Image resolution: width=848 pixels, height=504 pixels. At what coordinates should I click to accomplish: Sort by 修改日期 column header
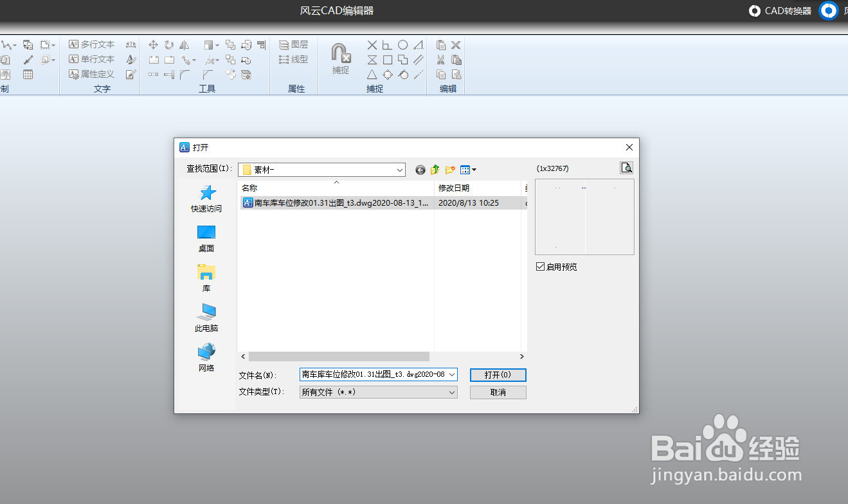[x=478, y=188]
